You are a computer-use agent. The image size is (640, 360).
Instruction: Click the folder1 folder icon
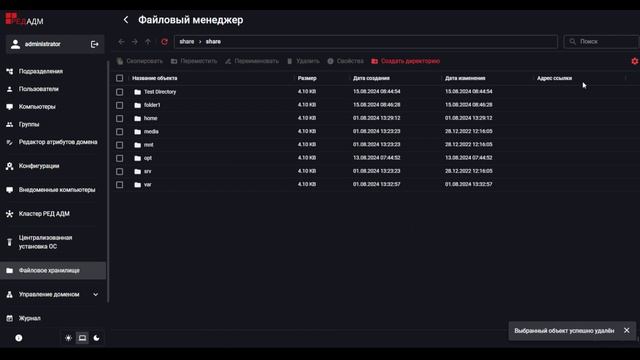coord(138,105)
